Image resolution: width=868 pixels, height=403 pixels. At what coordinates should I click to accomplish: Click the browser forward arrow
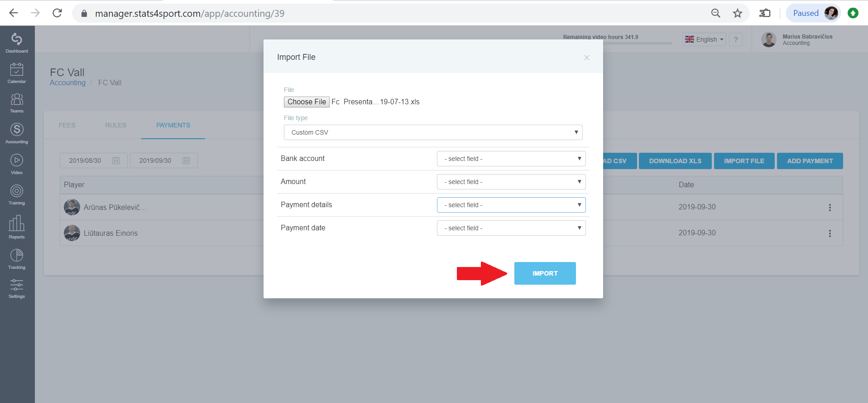(35, 13)
